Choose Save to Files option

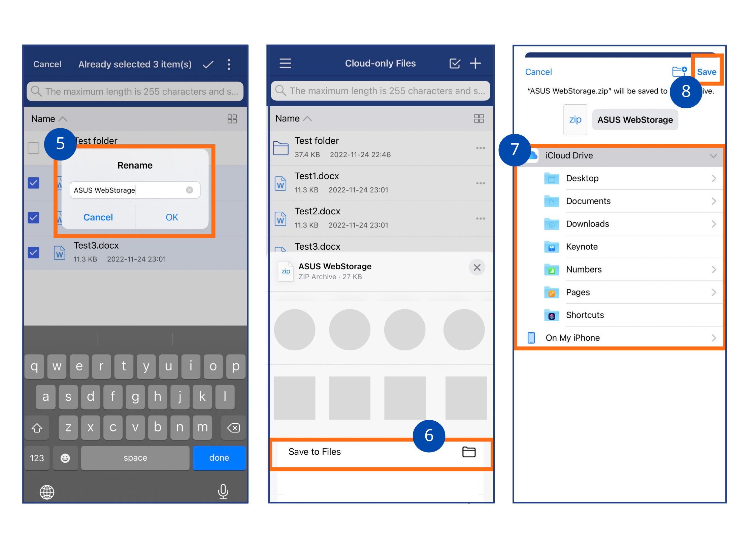(381, 452)
